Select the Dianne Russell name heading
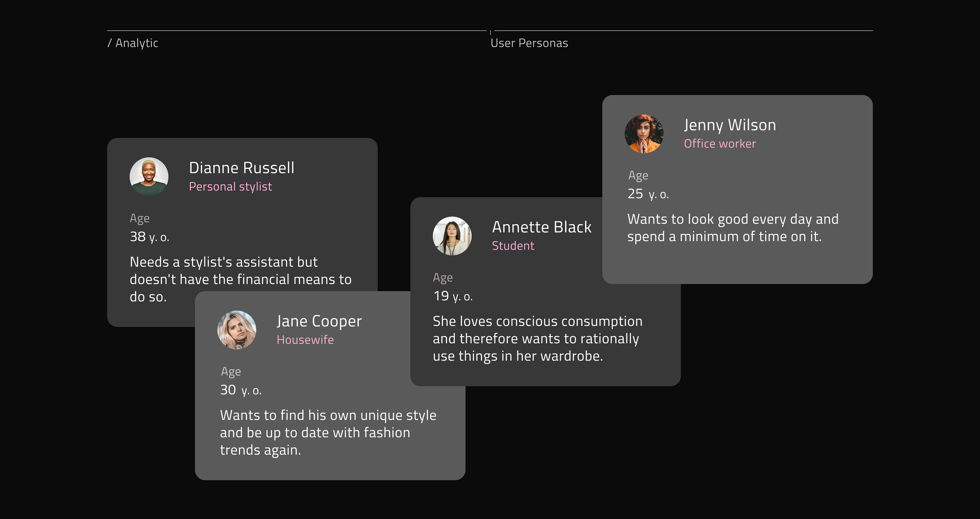980x519 pixels. 241,168
